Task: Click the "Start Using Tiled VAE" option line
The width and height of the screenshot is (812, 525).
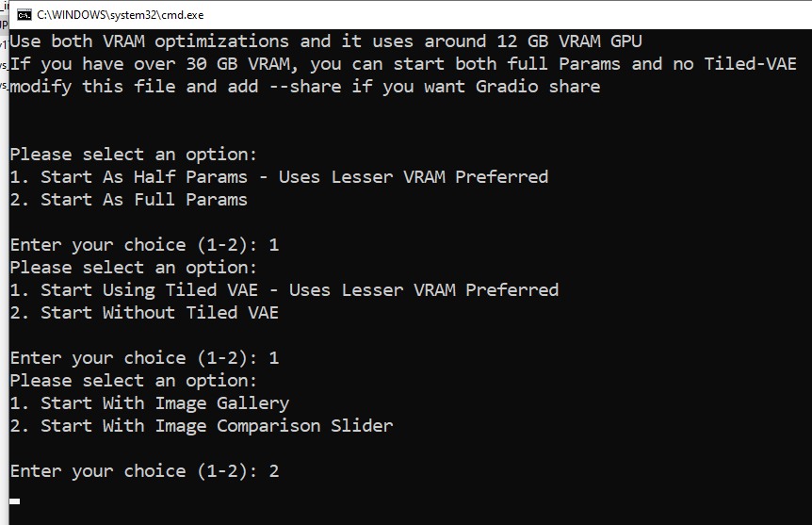Action: (284, 290)
